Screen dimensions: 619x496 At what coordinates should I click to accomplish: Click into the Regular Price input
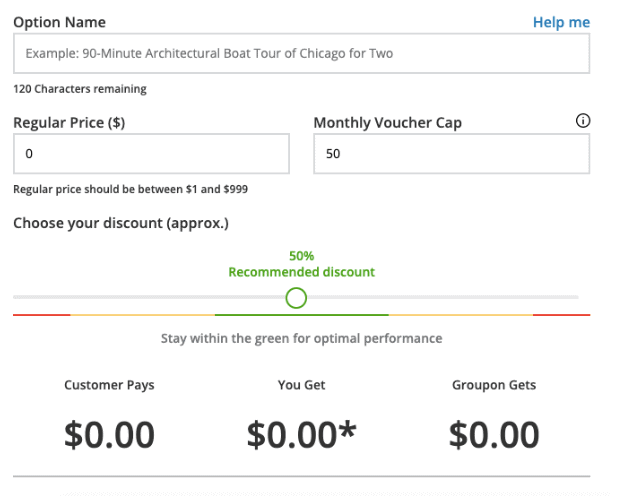pos(152,154)
